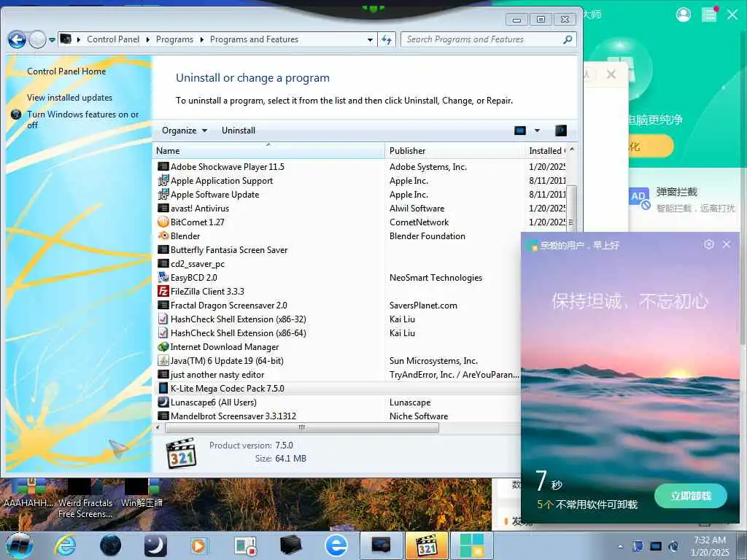This screenshot has width=747, height=560.
Task: Open the AAAHAHH desktop icon
Action: 28,492
